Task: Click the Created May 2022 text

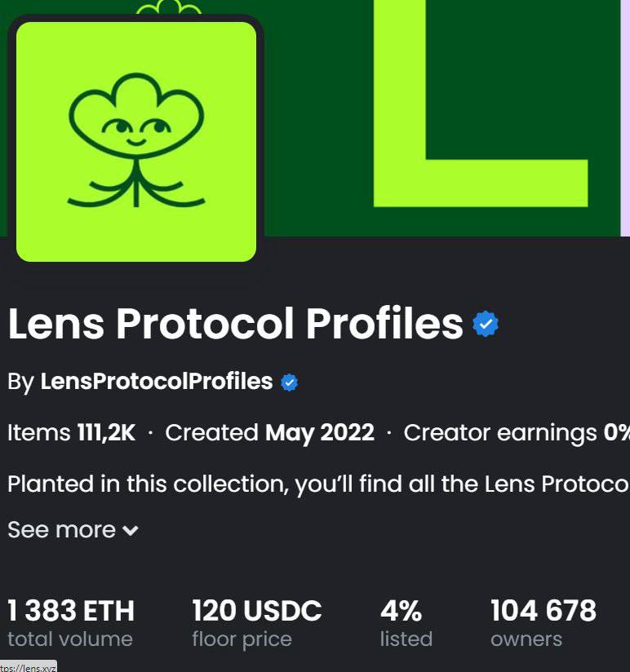Action: [x=269, y=432]
